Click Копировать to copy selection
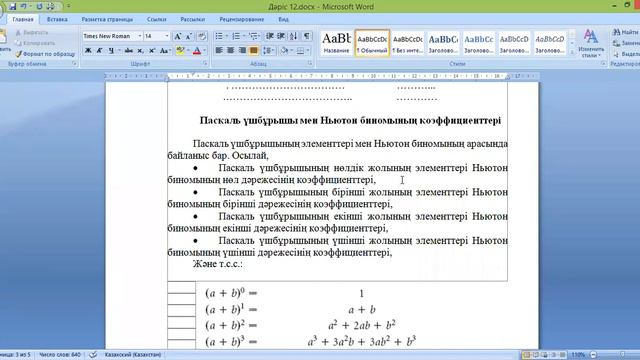Screen dimensions: 640x360 click(x=35, y=43)
